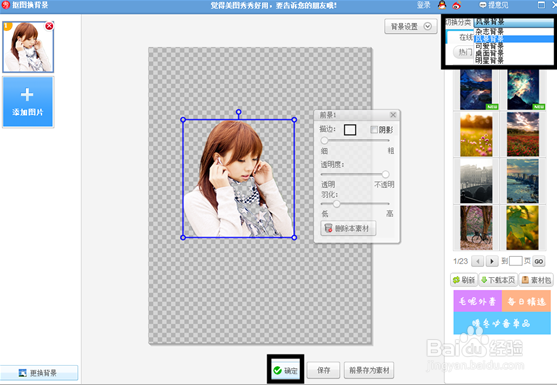
Task: Go to next material page arrow
Action: click(x=492, y=261)
